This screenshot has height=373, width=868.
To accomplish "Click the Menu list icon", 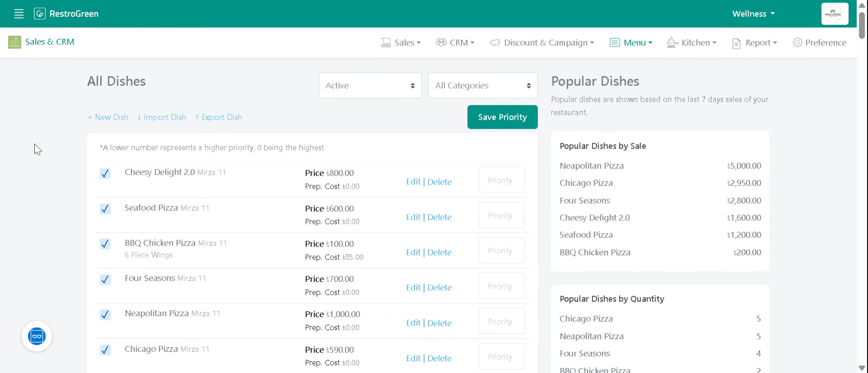I will coord(614,42).
